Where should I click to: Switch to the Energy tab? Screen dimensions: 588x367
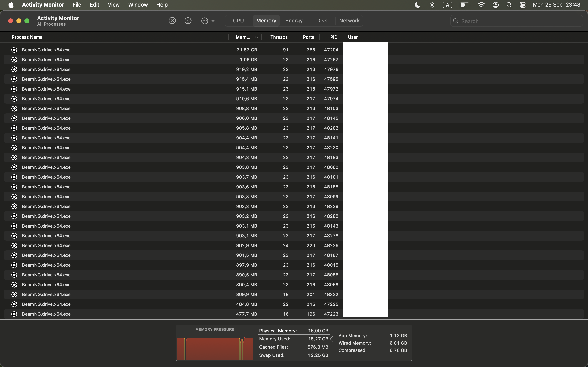(294, 21)
